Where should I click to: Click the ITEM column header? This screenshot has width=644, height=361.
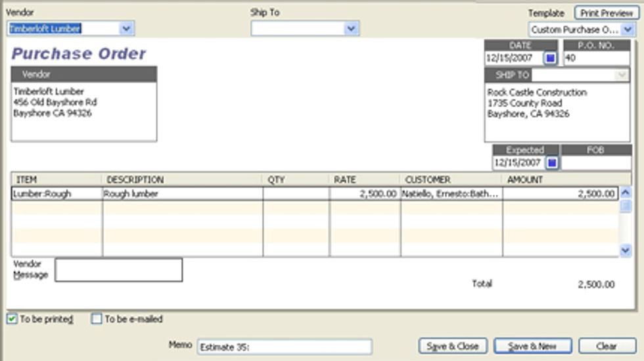tap(57, 180)
